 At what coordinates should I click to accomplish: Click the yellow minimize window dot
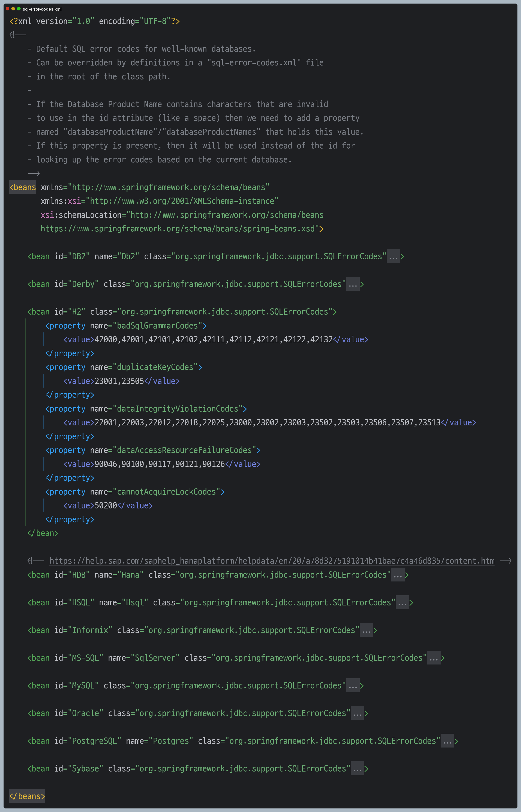(x=13, y=9)
